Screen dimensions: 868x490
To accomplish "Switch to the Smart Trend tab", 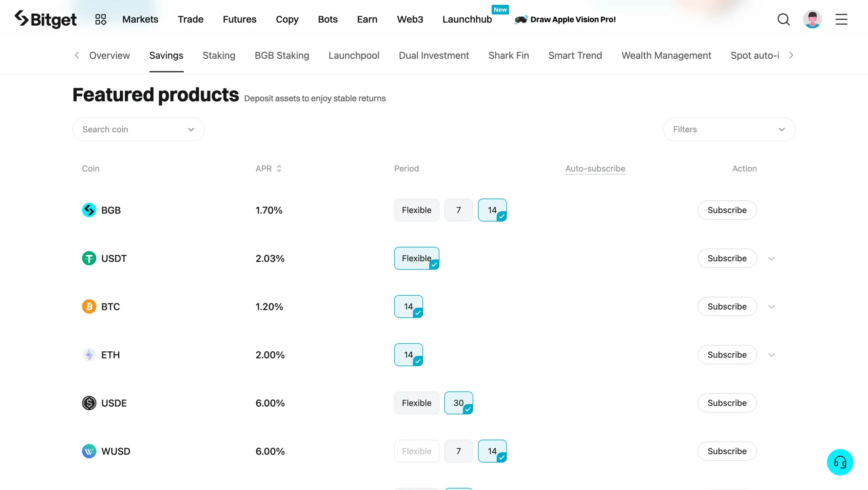I will pyautogui.click(x=575, y=55).
